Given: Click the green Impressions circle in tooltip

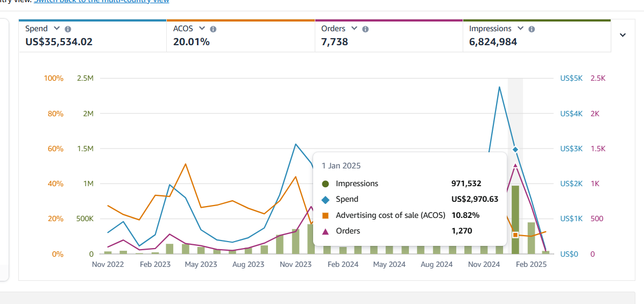Looking at the screenshot, I should coord(325,184).
